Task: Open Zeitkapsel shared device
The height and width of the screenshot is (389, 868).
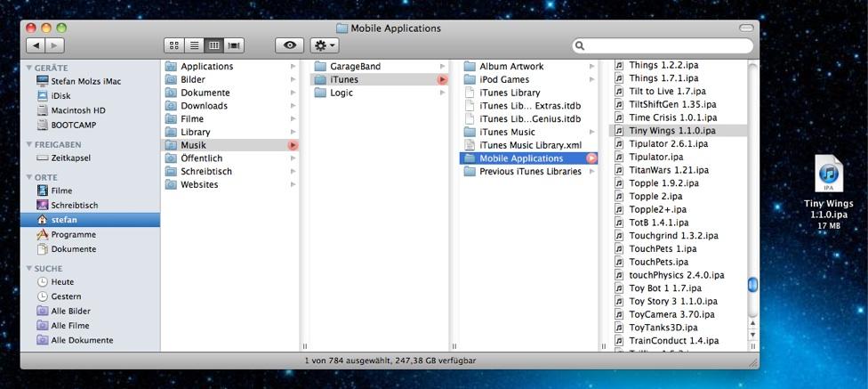Action: coord(90,158)
